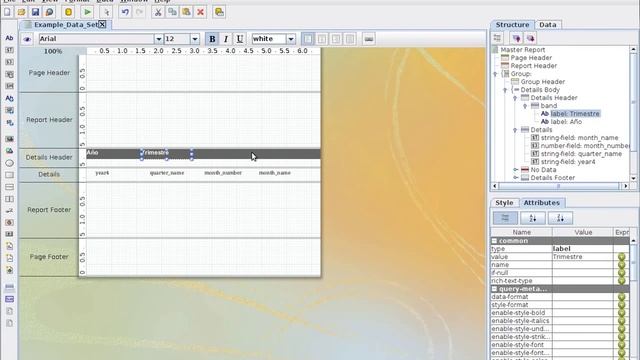Click the Name column header in attributes table
The width and height of the screenshot is (640, 360).
click(522, 232)
